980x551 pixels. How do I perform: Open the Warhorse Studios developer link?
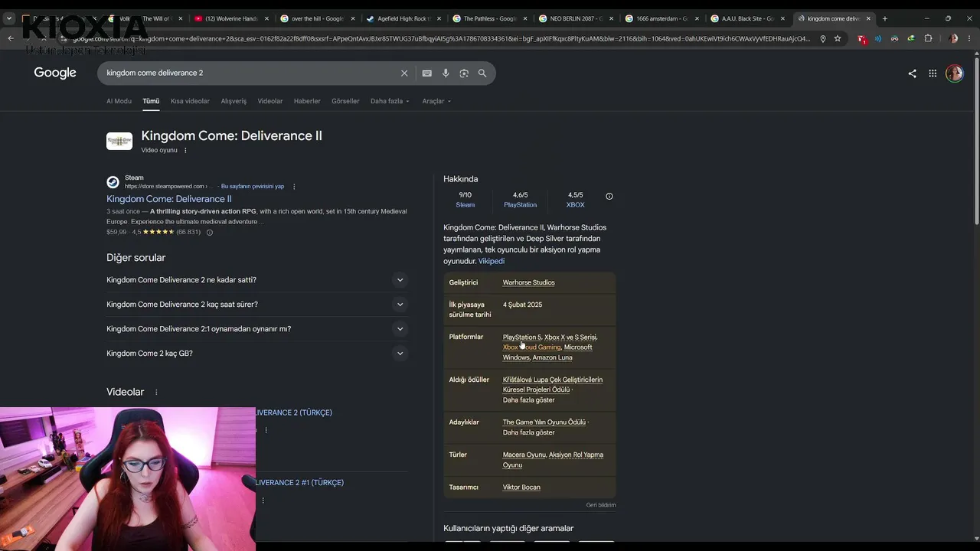tap(528, 282)
